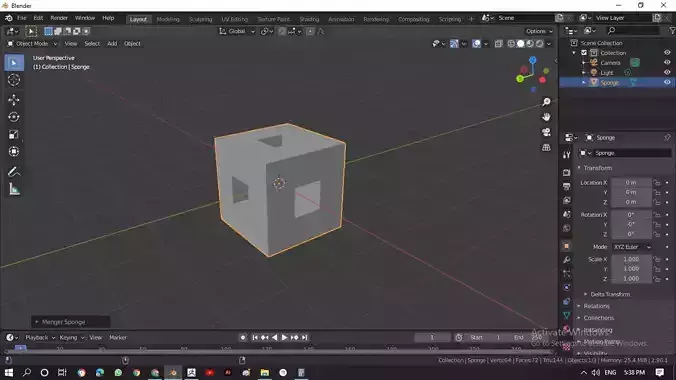Select the Select Box tool
Image resolution: width=676 pixels, height=380 pixels.
pyautogui.click(x=14, y=63)
